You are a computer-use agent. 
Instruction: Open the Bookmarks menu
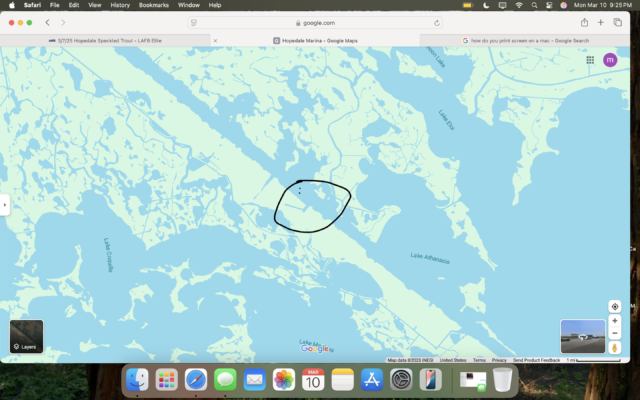(153, 5)
